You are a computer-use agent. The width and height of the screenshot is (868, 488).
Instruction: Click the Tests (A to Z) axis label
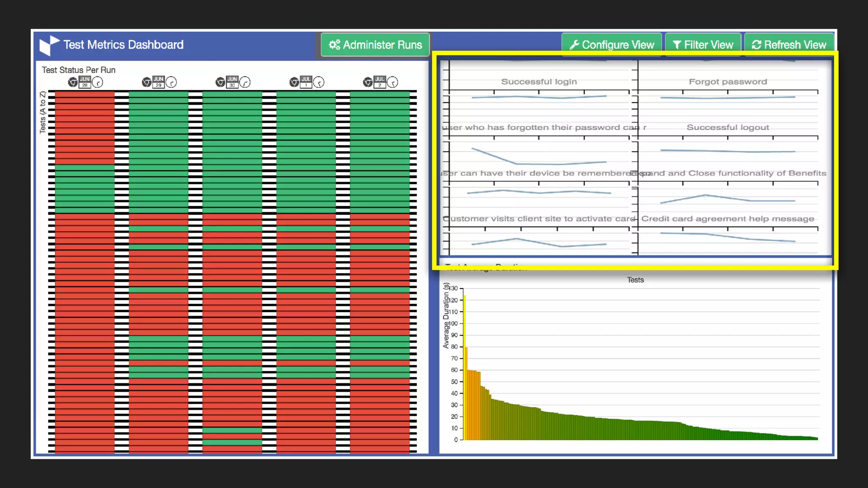pyautogui.click(x=42, y=112)
